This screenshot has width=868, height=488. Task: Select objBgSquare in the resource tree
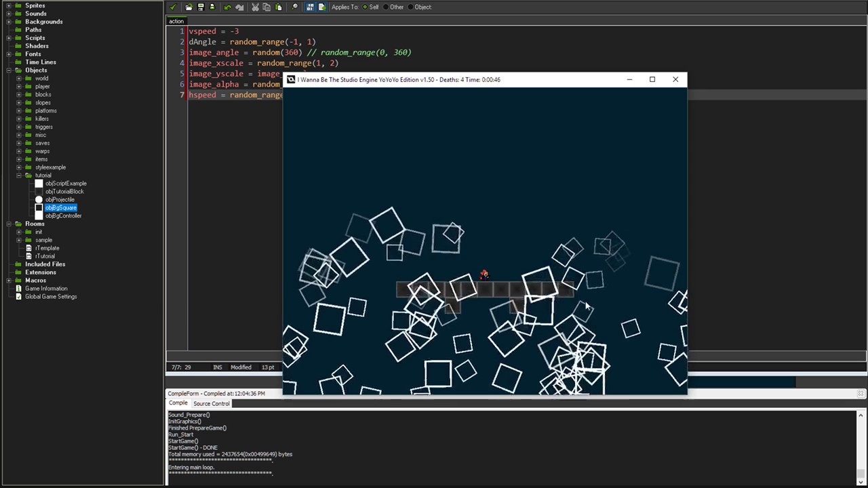click(61, 208)
